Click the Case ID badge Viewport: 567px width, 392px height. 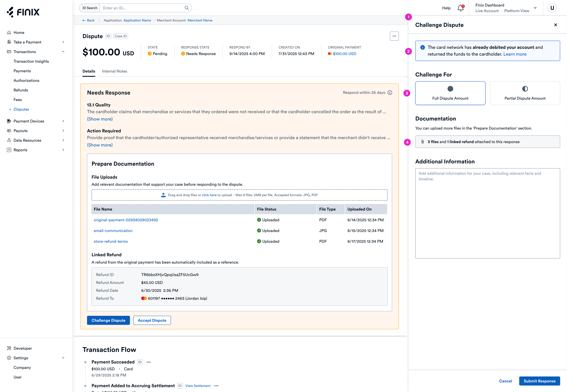tap(120, 36)
